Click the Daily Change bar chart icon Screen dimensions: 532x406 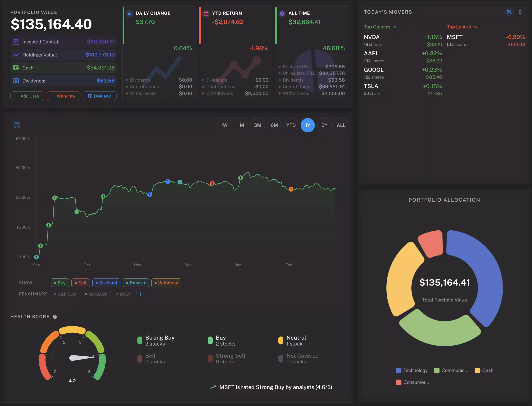point(130,13)
